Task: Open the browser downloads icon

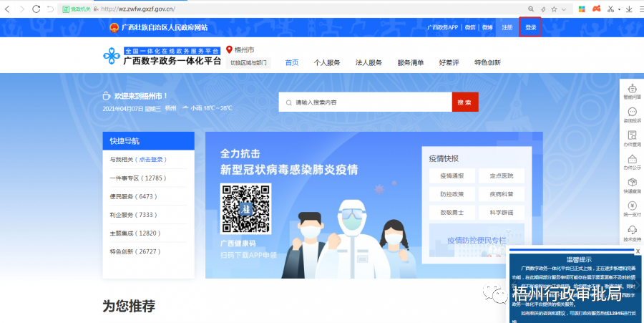Action: point(629,9)
